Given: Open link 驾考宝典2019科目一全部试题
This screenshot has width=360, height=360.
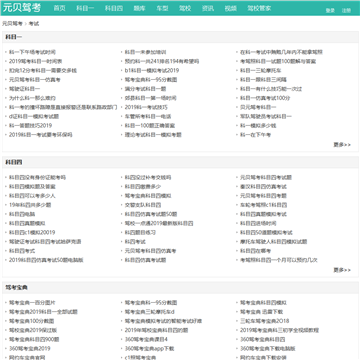Looking at the screenshot, I should point(43,312).
